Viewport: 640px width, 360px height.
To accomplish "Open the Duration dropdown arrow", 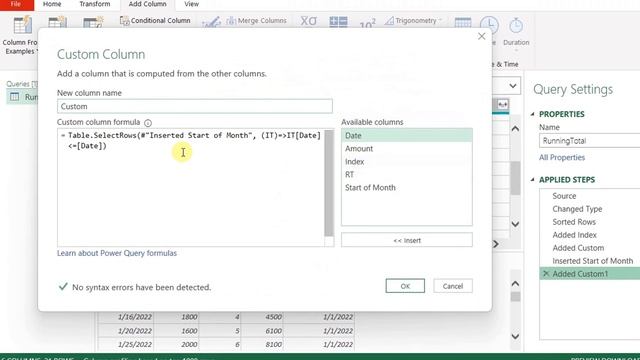I will pos(516,50).
